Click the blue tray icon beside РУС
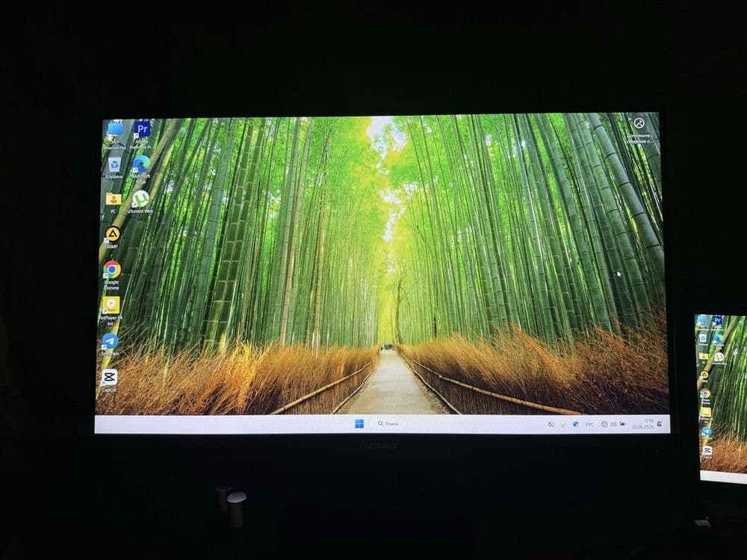 tap(575, 424)
